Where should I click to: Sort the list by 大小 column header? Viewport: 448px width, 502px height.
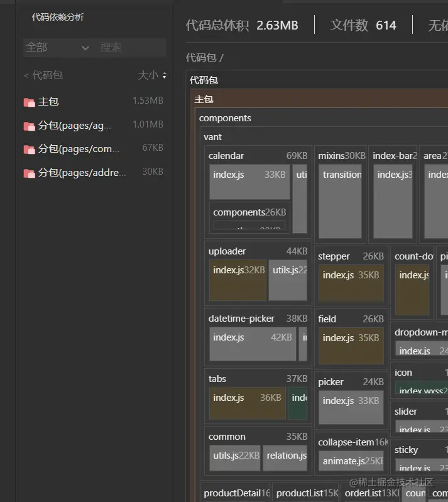(148, 75)
